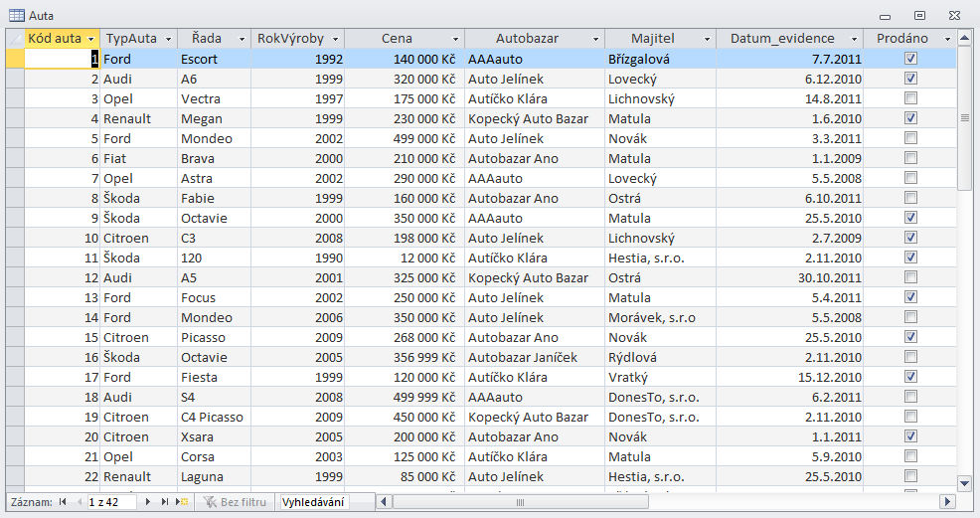Create new blank record button

pyautogui.click(x=182, y=502)
